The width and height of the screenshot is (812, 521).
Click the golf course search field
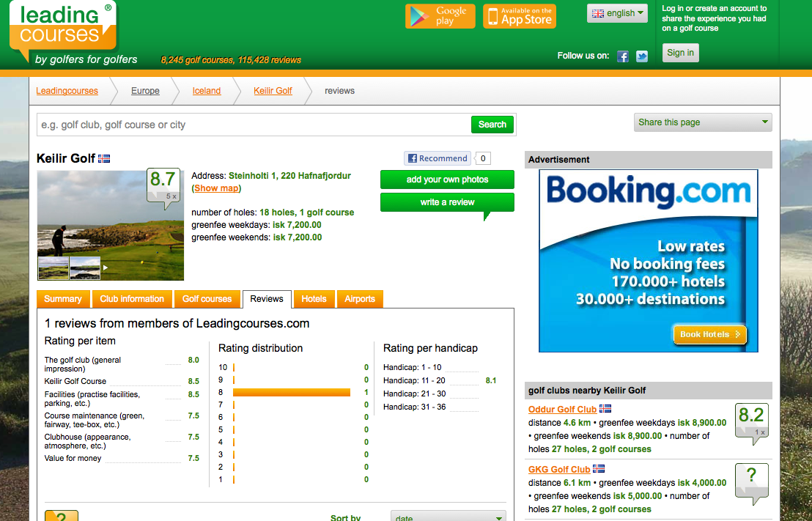point(254,125)
